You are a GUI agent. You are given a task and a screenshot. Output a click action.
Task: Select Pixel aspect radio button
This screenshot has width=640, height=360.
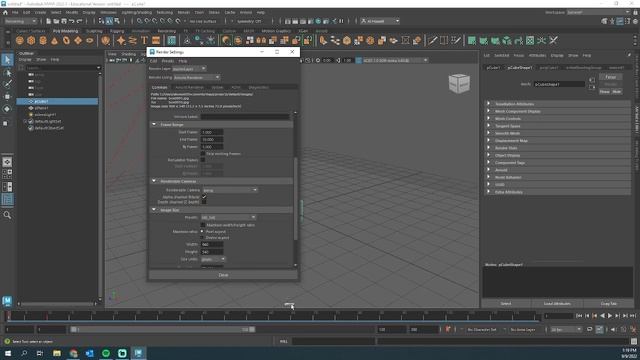(202, 231)
